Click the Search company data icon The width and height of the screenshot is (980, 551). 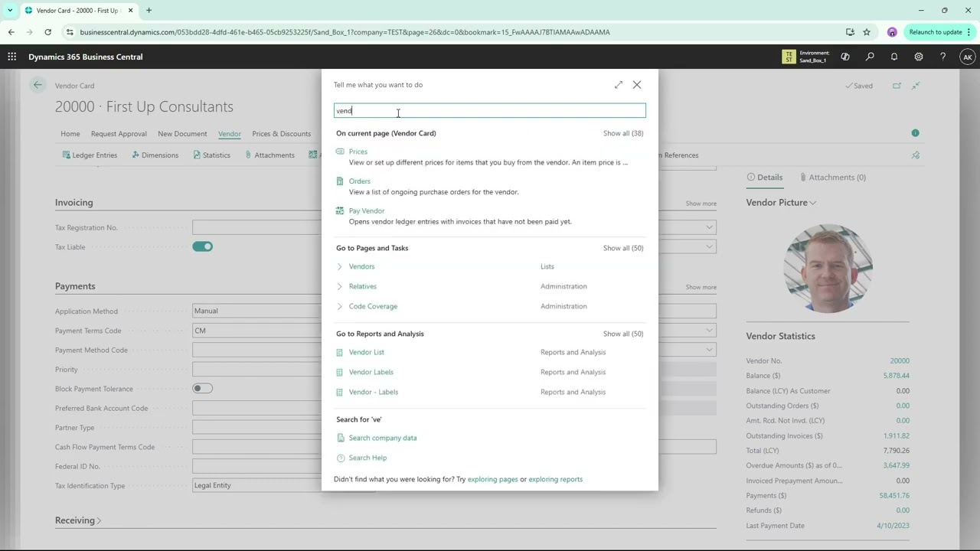tap(341, 438)
